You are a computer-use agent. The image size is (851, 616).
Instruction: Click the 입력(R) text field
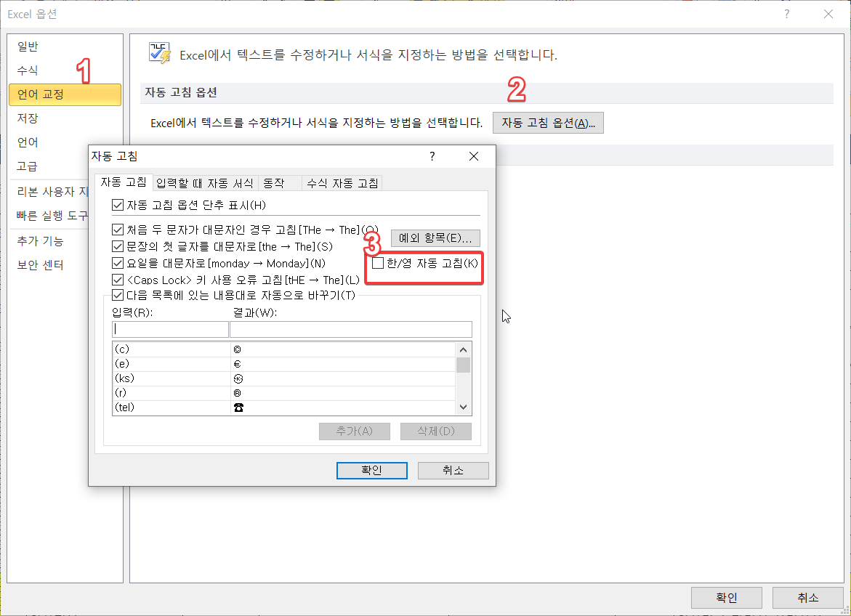click(170, 330)
